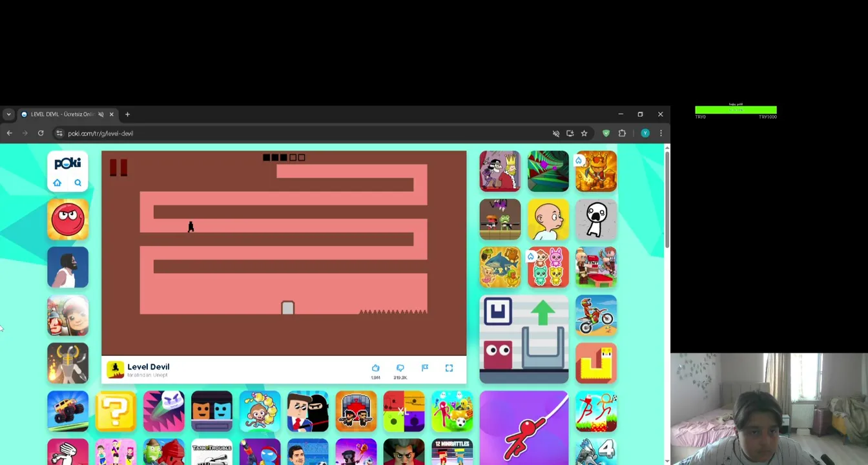Open the golden miner game thumbnail

tap(596, 171)
